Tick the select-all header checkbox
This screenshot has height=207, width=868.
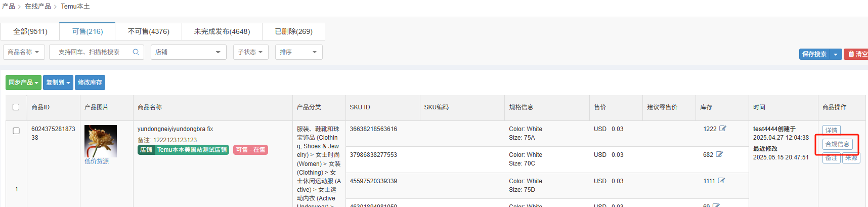[x=16, y=107]
